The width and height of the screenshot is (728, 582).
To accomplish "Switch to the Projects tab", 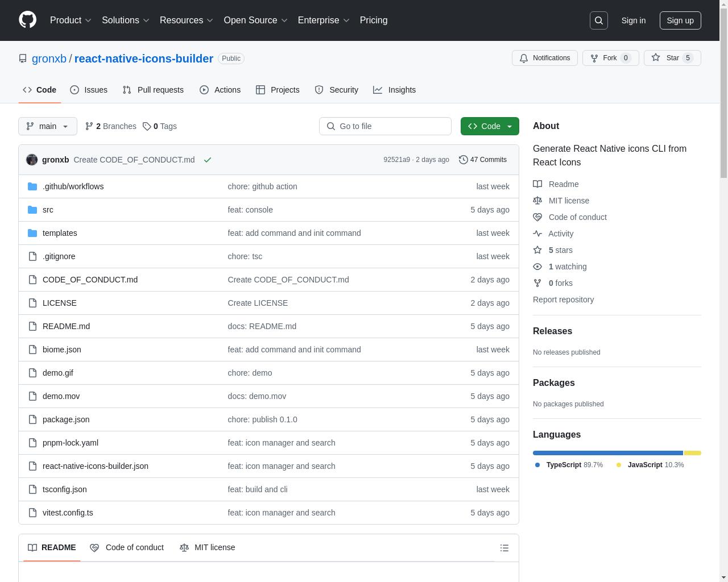I will click(278, 90).
